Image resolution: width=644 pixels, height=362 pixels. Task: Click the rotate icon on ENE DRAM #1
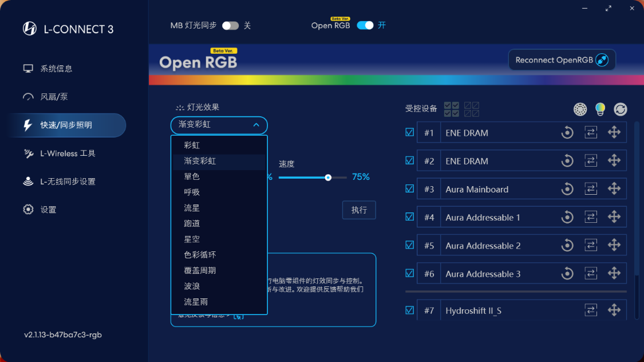567,132
